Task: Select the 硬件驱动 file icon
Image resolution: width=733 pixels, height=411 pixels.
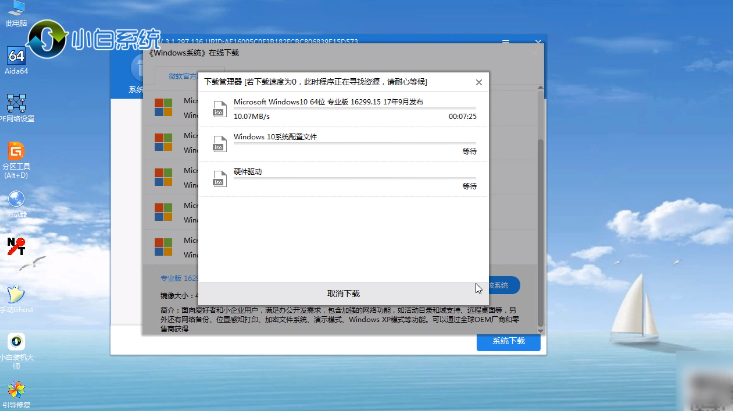Action: [x=219, y=179]
